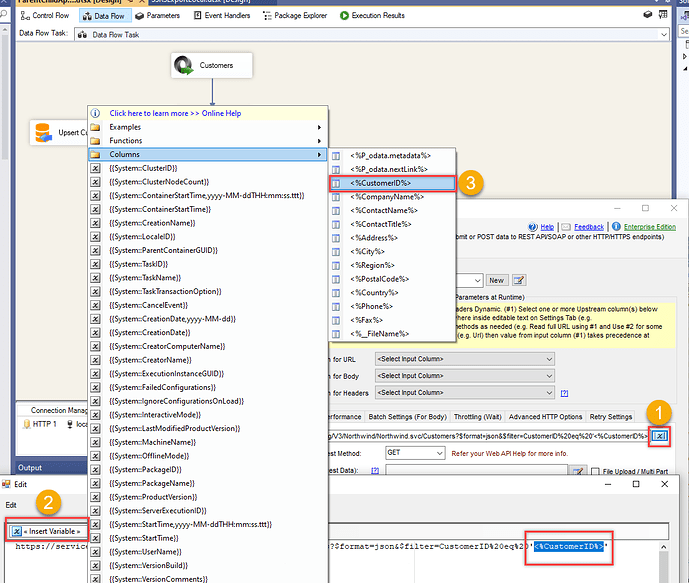Click the URL variable insert icon
The image size is (689, 583).
[660, 436]
